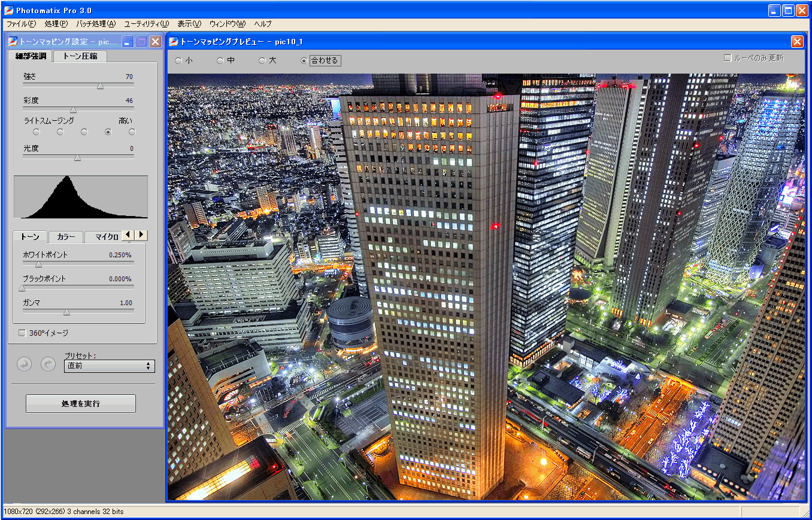Click the 彩度 slider handle
The width and height of the screenshot is (812, 520).
74,110
